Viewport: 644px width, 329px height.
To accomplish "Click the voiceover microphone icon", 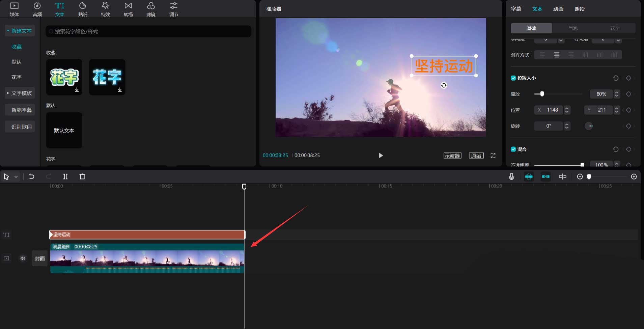I will coord(511,176).
